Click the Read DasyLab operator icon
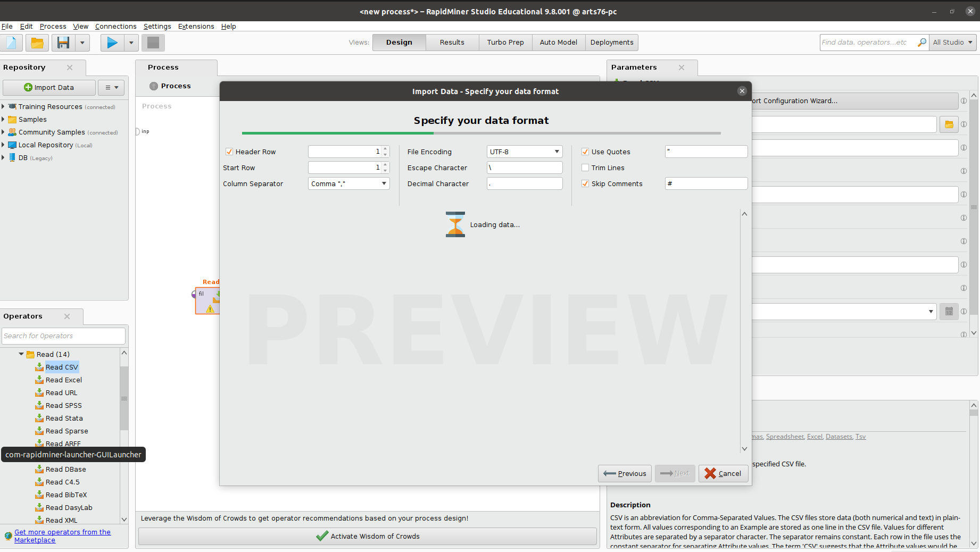 pos(39,507)
